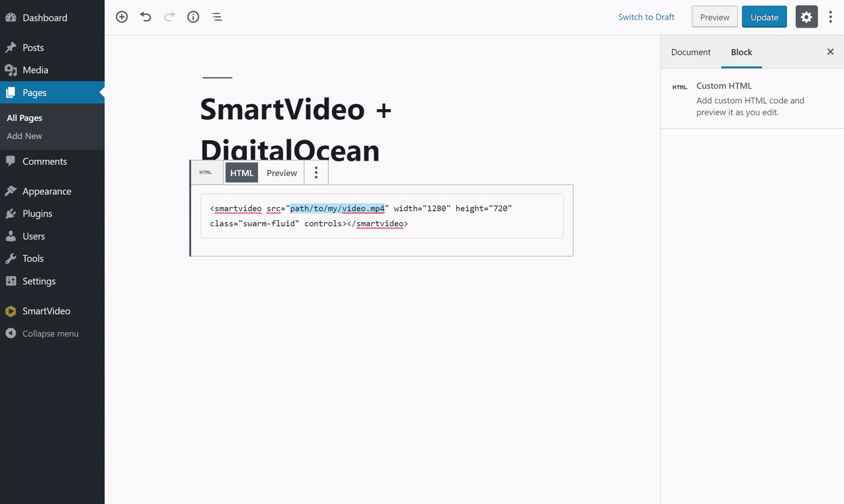
Task: Click the Update button
Action: (764, 17)
